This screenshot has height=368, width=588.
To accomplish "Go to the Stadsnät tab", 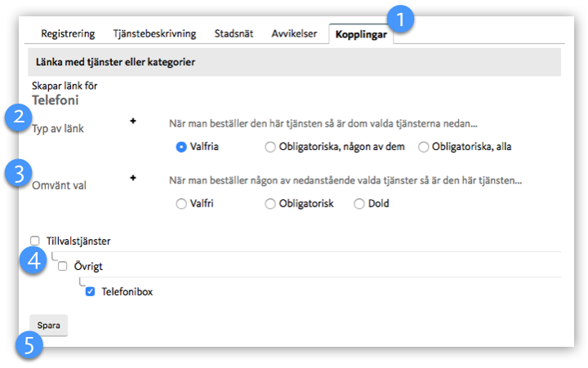I will pos(234,34).
